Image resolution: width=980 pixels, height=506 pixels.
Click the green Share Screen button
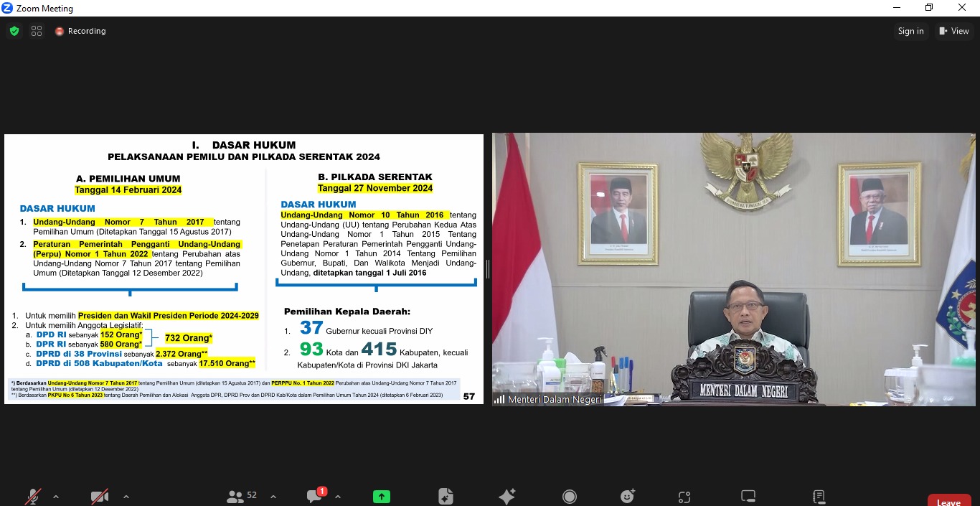(x=381, y=496)
